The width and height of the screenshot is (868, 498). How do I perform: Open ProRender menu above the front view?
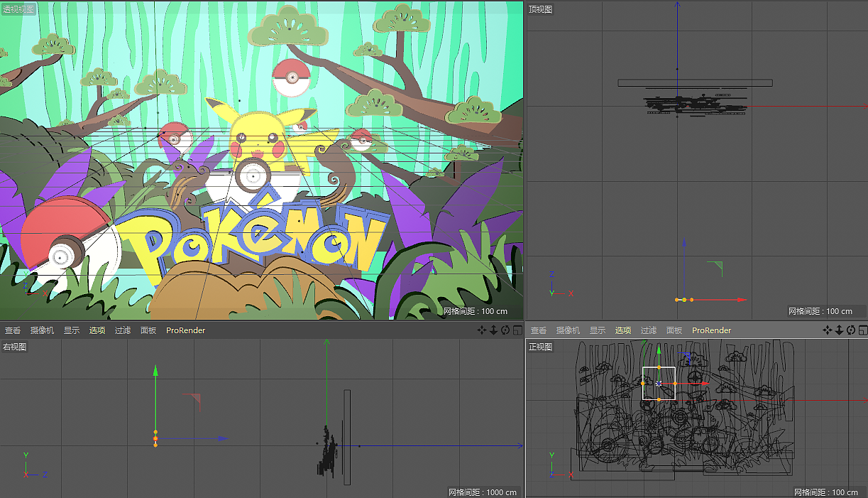click(712, 330)
